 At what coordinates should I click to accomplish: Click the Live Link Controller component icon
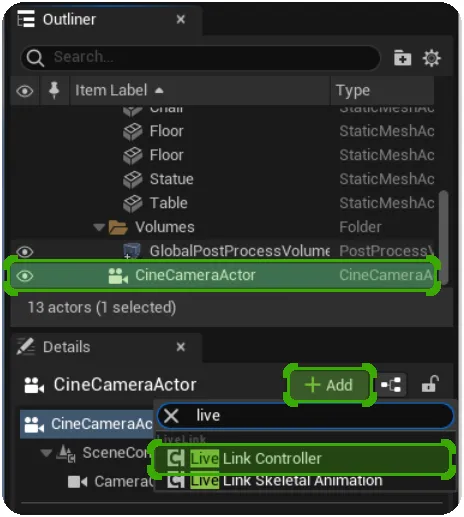click(176, 459)
